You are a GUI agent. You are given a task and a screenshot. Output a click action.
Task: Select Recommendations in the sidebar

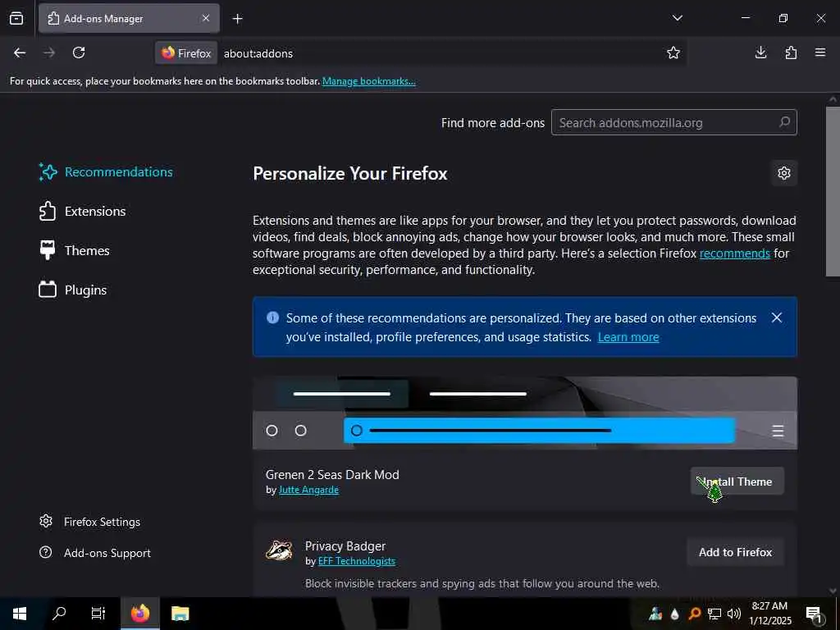tap(106, 172)
